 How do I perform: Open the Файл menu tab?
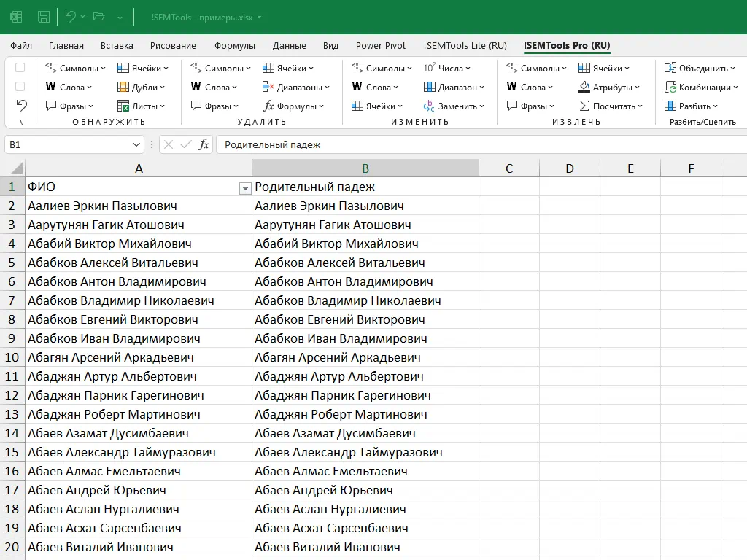click(x=21, y=46)
